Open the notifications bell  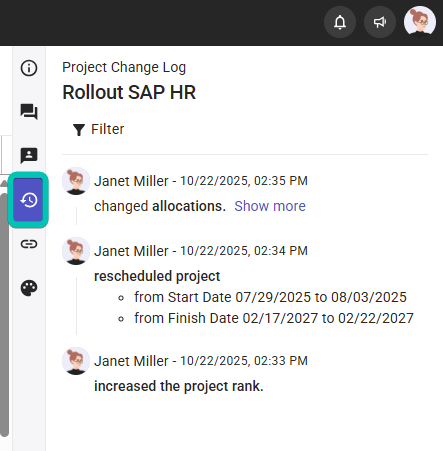coord(340,22)
